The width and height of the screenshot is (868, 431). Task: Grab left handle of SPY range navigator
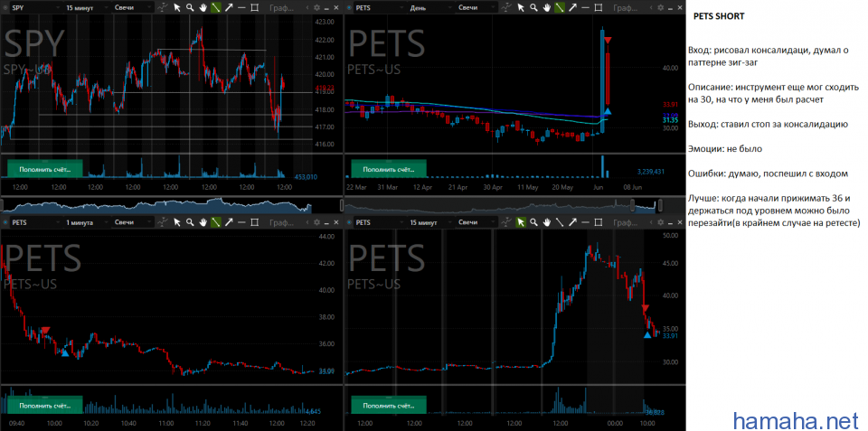(x=2, y=205)
